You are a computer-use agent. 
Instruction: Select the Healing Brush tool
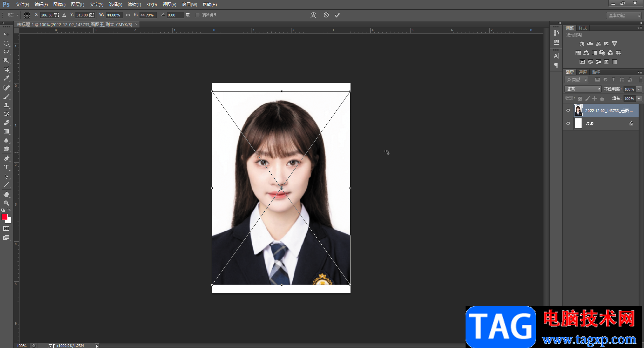click(6, 88)
